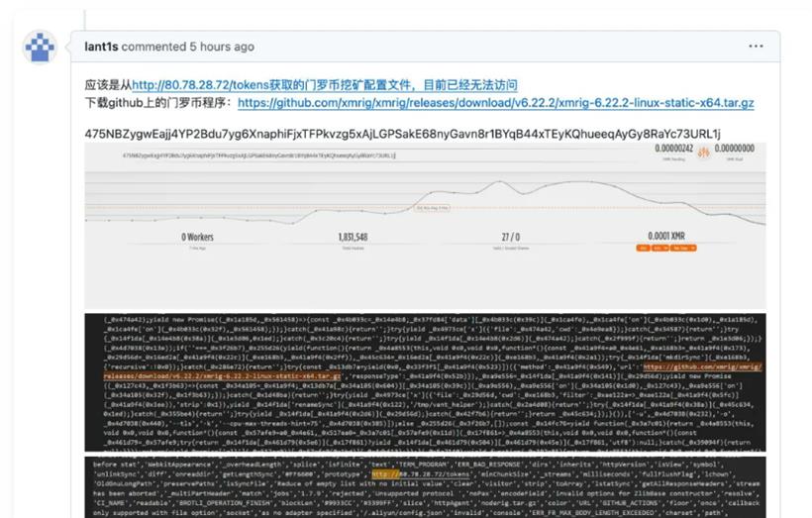This screenshot has height=518, width=812.
Task: Open the obfuscated code screenshot with xmrig URL
Action: 425,382
